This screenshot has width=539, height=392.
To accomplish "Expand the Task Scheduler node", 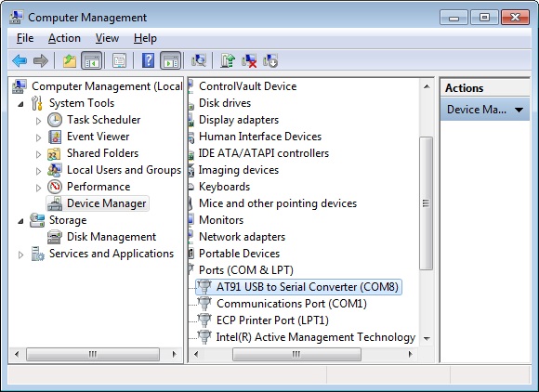I will tap(38, 121).
